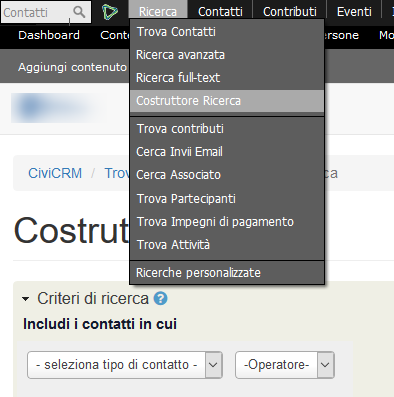Go to Dashboard in the black toolbar
394x397 pixels.
coord(49,35)
